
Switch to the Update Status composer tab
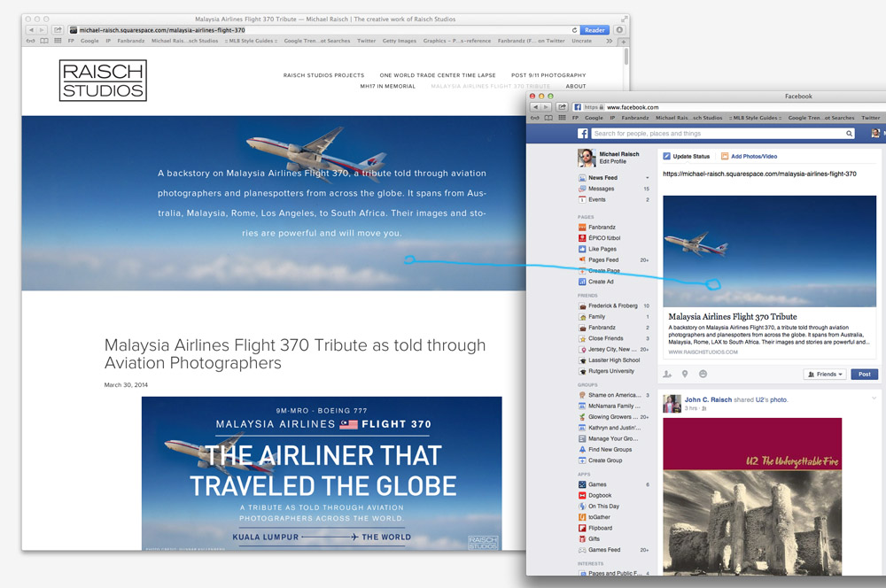pos(686,157)
